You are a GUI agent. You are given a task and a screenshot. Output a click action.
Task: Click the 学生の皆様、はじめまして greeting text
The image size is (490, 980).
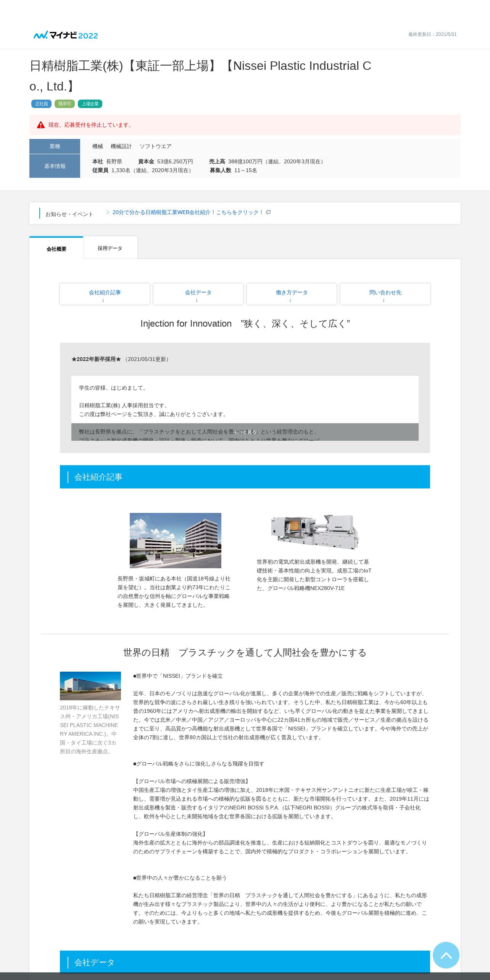(x=113, y=388)
